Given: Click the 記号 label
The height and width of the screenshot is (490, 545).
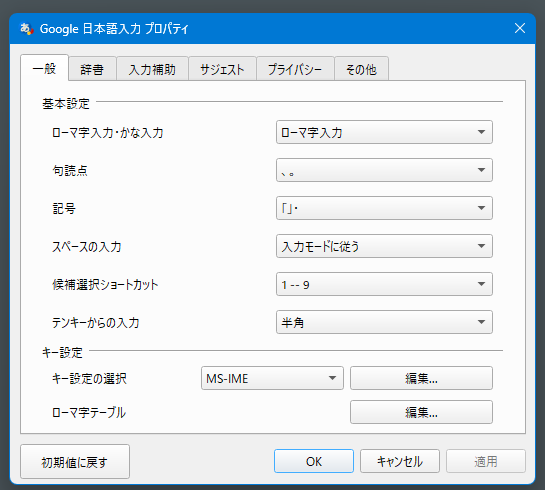Looking at the screenshot, I should click(x=64, y=208).
